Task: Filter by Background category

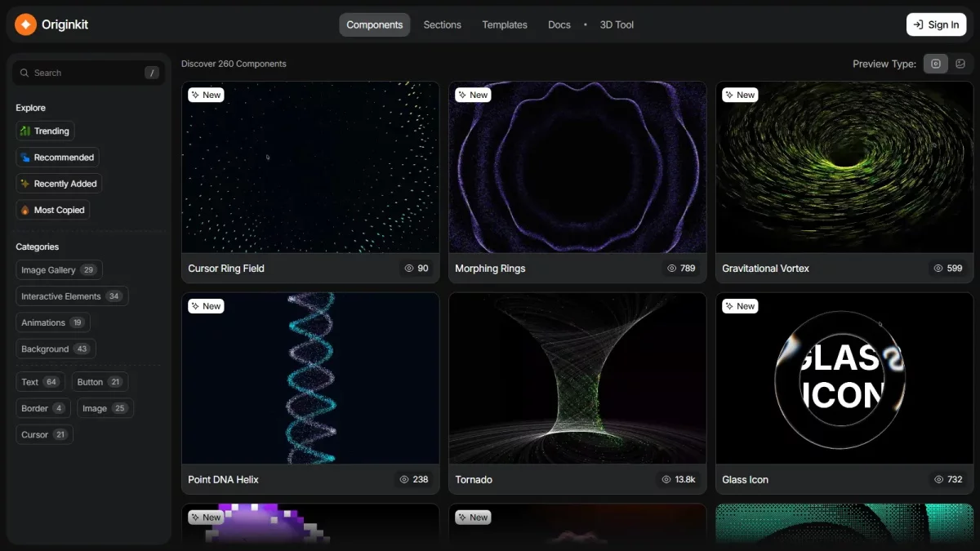Action: coord(56,349)
